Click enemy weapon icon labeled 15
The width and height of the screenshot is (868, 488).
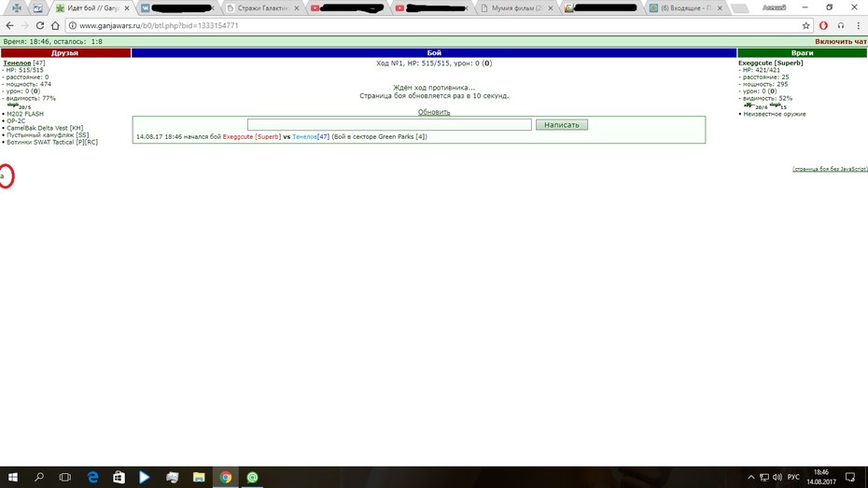(775, 105)
